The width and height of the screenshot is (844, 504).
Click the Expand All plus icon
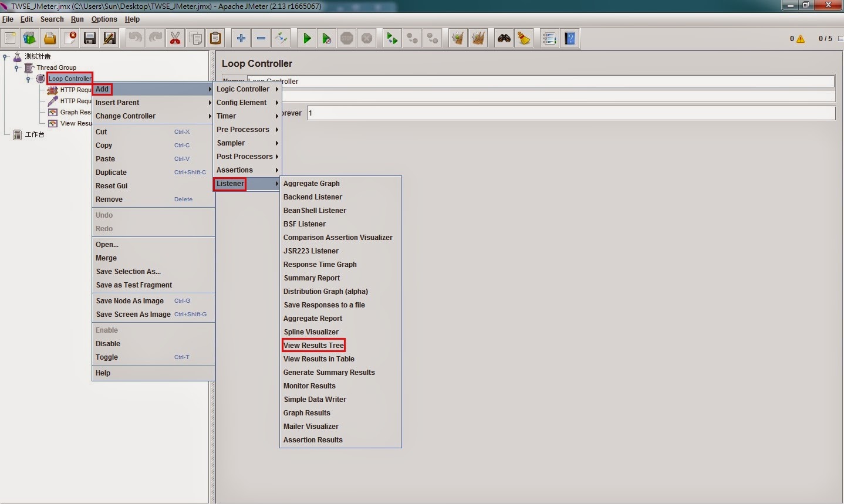241,38
